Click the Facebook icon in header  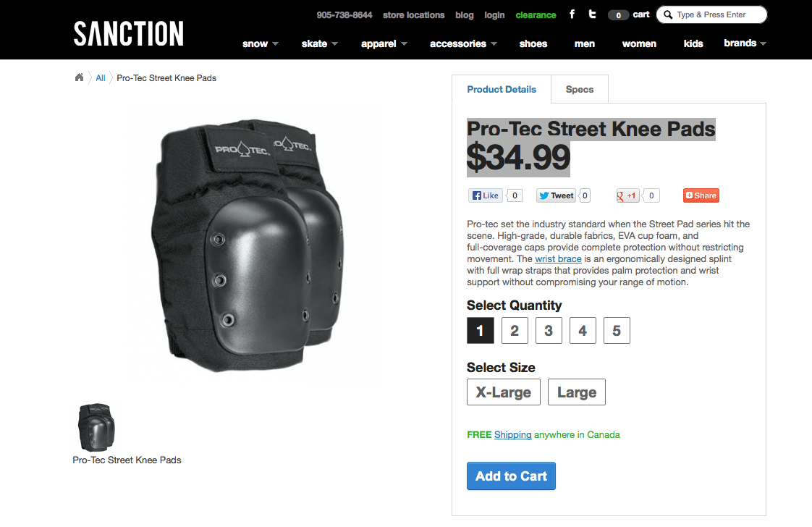point(572,14)
